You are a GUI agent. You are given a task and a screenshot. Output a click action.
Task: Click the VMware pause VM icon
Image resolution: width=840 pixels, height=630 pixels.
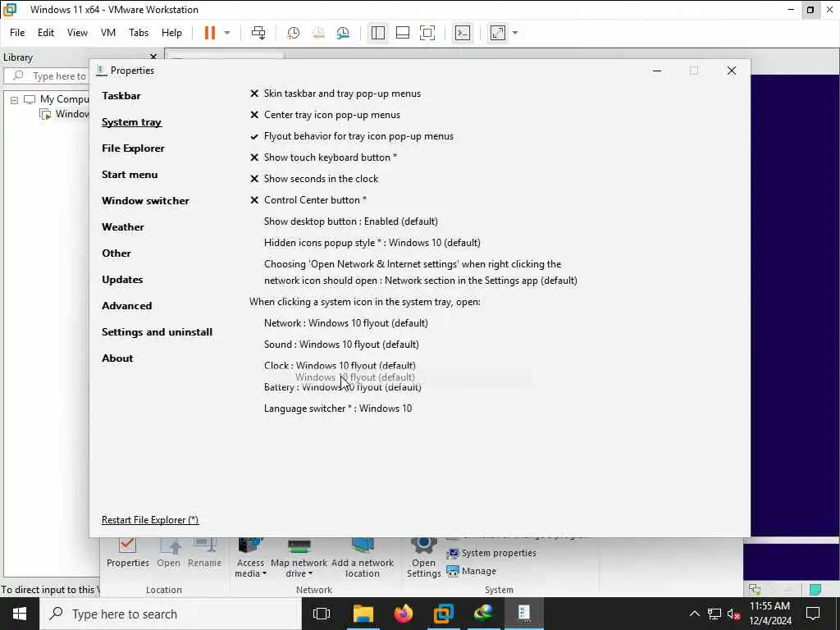point(210,33)
